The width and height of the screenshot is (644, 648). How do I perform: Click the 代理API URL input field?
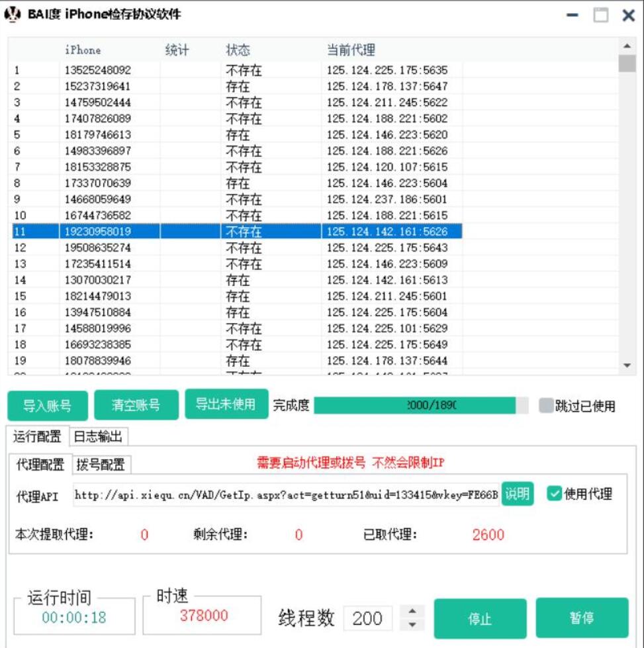point(286,494)
